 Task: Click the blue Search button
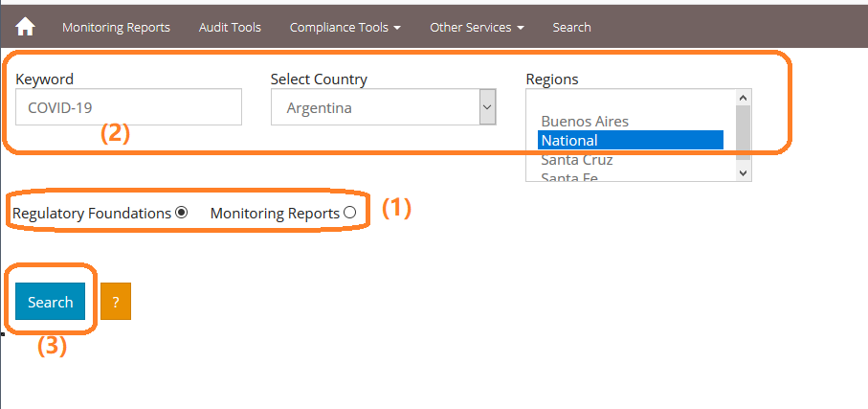[x=51, y=302]
